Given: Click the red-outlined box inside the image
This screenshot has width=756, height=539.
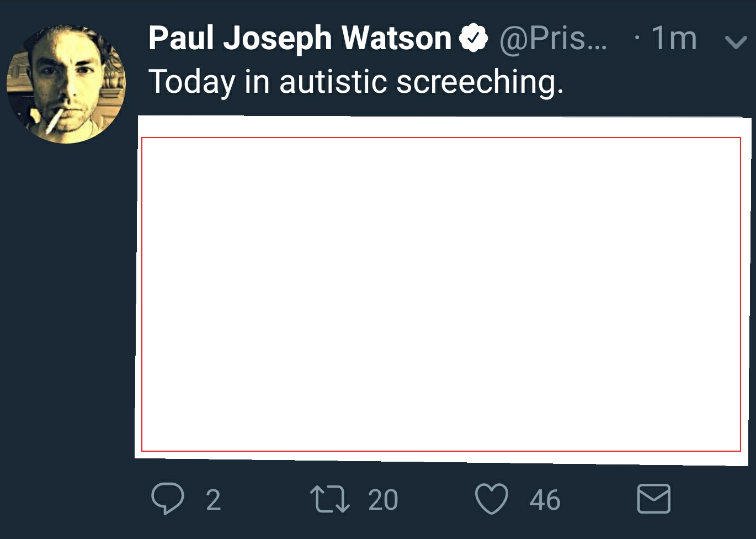Looking at the screenshot, I should point(441,294).
